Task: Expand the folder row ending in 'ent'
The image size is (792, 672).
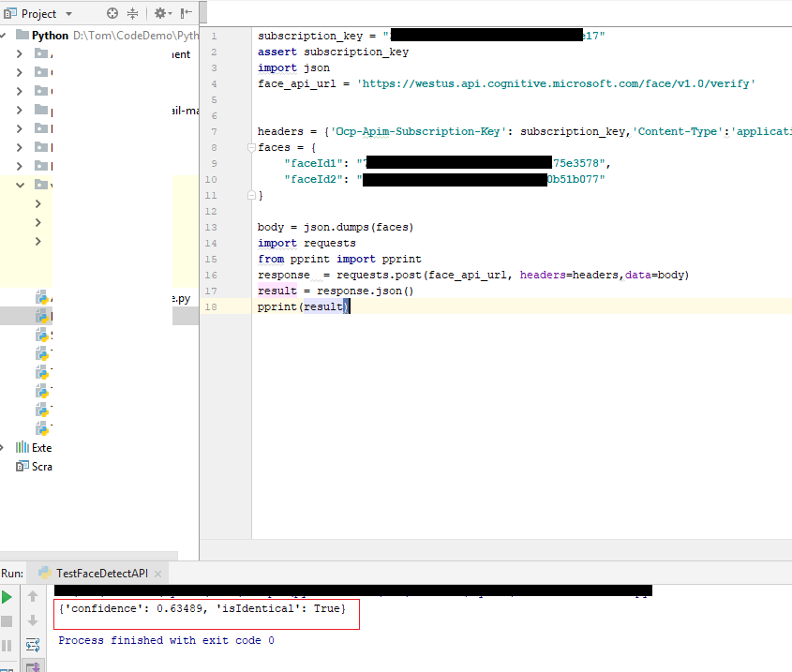Action: coord(19,53)
